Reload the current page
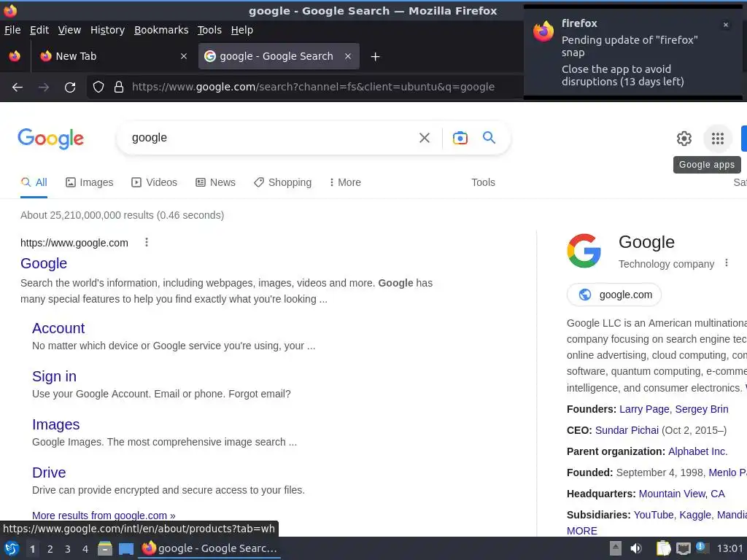The image size is (747, 560). 70,87
